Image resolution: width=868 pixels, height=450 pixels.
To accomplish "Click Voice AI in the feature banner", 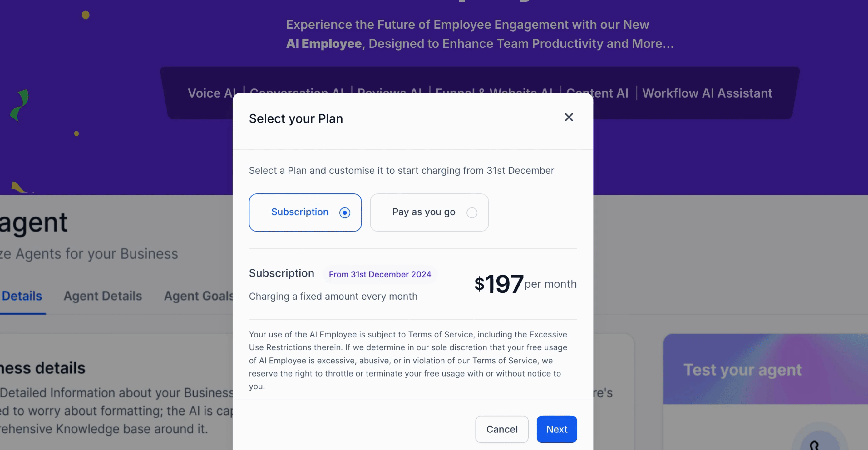I will (212, 93).
